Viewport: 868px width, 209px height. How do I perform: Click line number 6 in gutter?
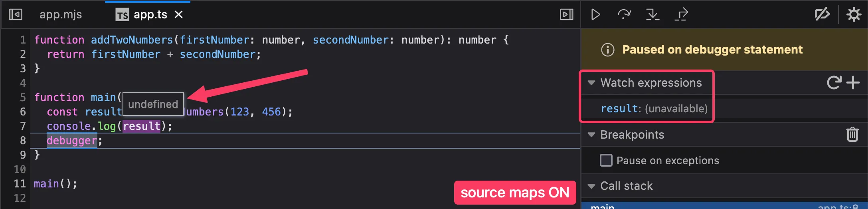(23, 112)
